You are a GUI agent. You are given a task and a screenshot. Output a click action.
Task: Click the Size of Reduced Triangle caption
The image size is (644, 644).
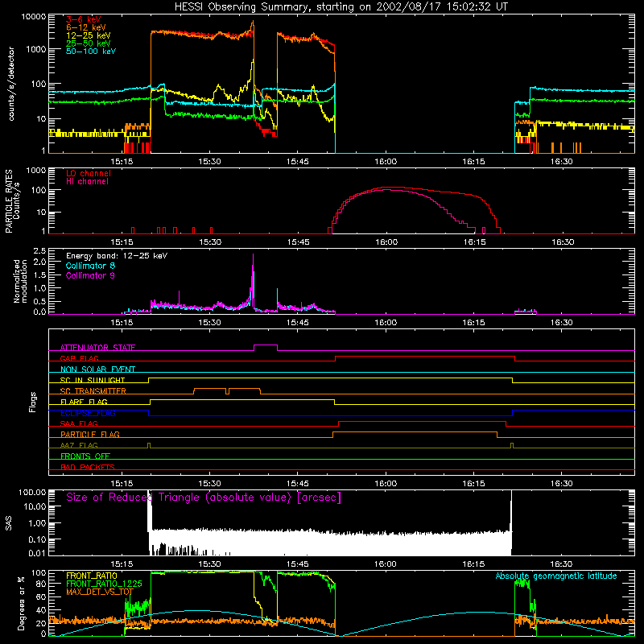(204, 497)
